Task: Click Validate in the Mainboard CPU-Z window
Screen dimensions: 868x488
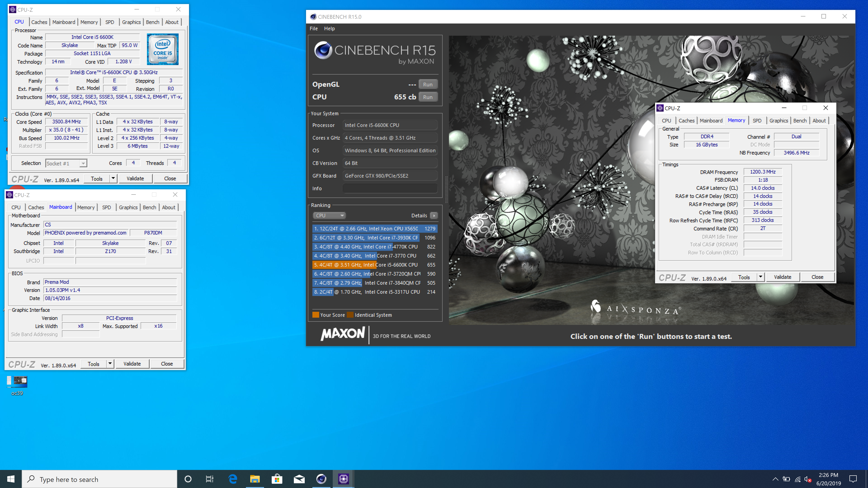Action: coord(132,364)
